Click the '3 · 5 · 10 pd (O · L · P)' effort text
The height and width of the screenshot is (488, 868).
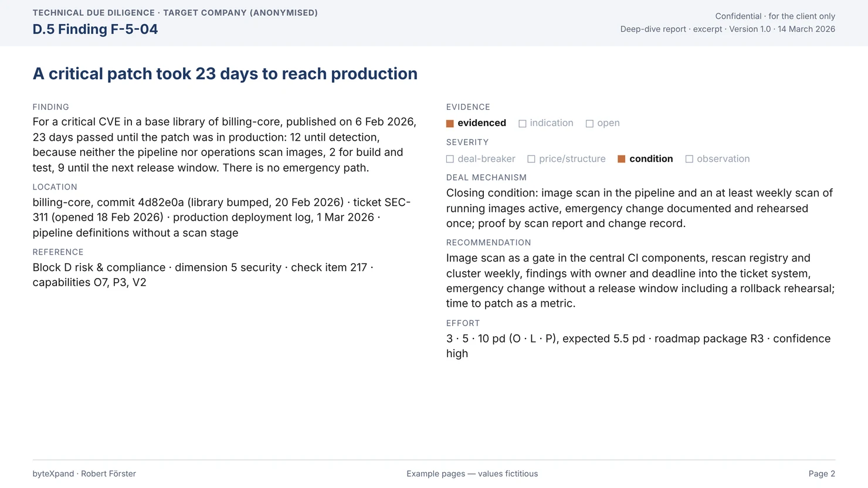501,339
